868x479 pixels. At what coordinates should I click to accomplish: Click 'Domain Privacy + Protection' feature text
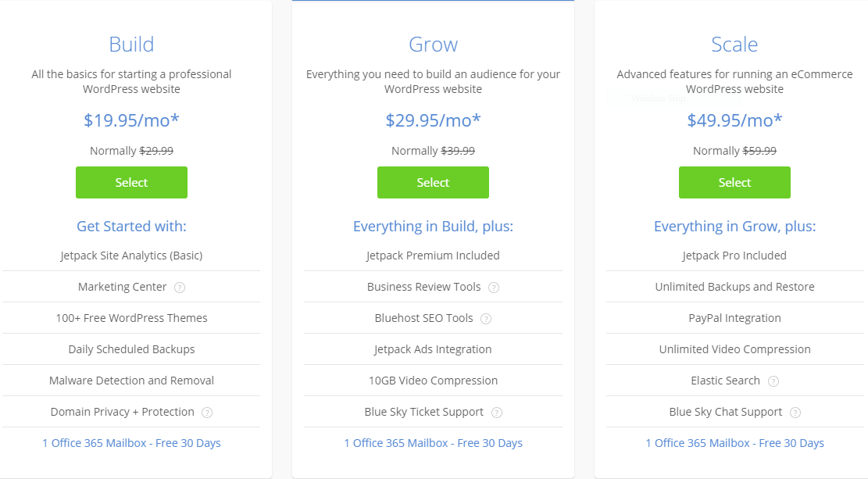pos(123,412)
